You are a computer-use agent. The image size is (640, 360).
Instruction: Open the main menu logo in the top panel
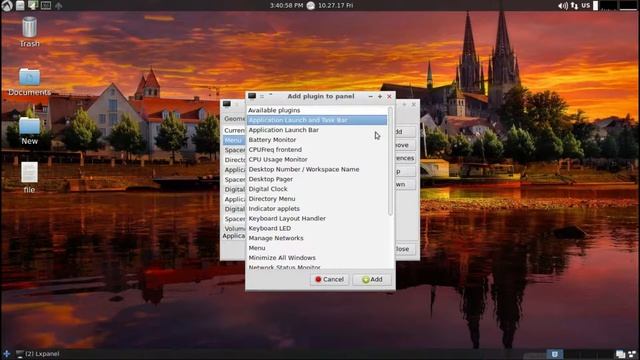[x=7, y=5]
